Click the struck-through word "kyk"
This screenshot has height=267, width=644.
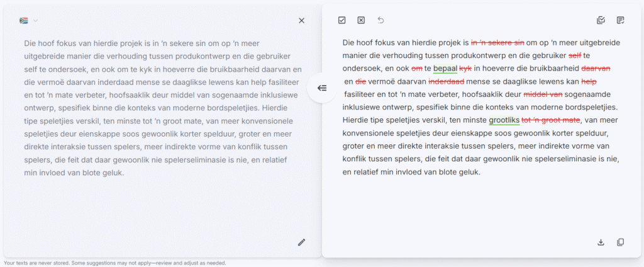click(465, 69)
